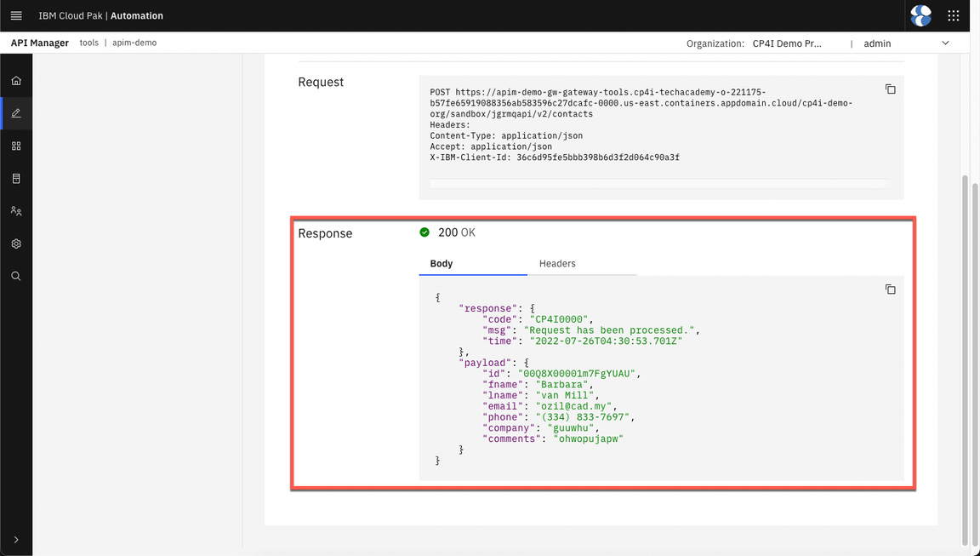Click the apim-demo breadcrumb link
The width and height of the screenshot is (980, 556).
(134, 43)
